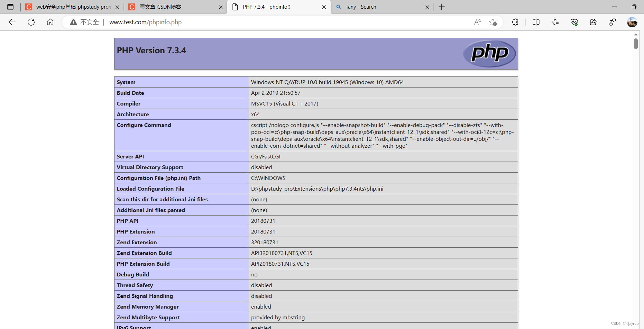
Task: Click the Architecture label
Action: (x=133, y=115)
